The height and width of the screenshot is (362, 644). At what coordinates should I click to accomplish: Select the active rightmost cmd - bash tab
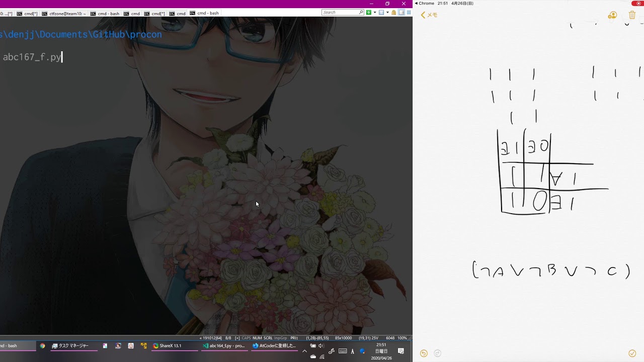coord(204,13)
